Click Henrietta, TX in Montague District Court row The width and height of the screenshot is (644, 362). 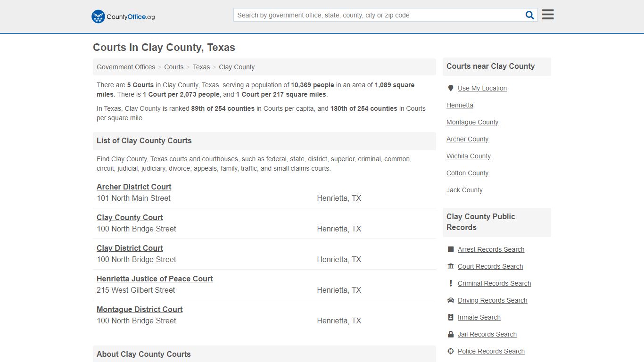pyautogui.click(x=339, y=321)
